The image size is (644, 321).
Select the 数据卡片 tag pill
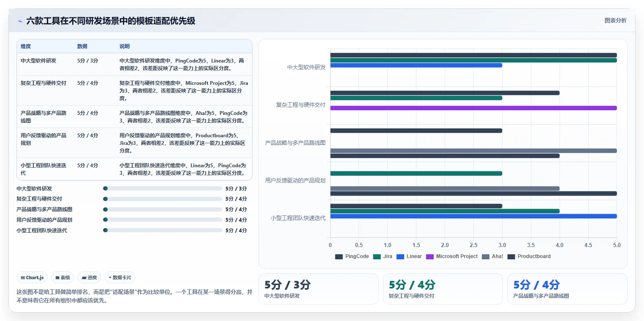coord(120,277)
